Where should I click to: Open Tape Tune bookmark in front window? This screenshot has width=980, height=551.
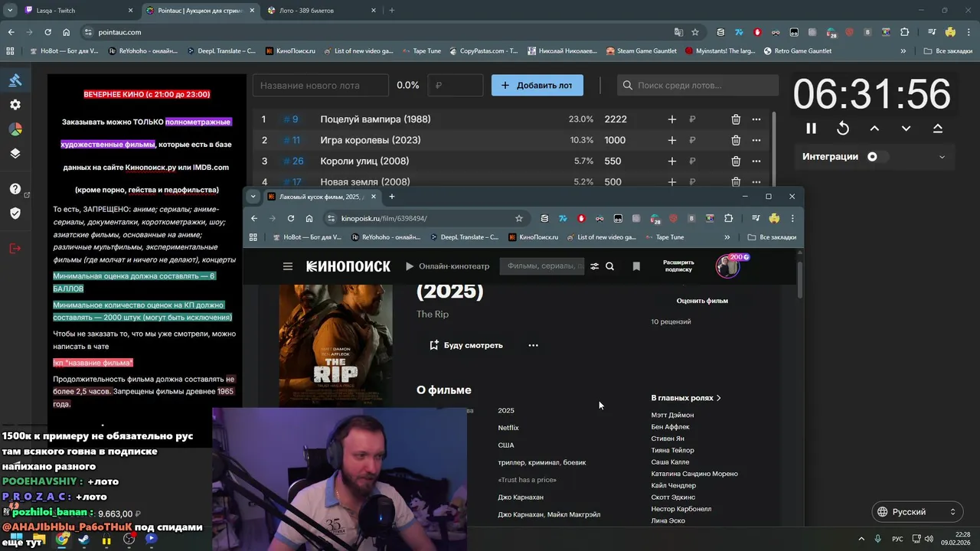[x=664, y=237]
